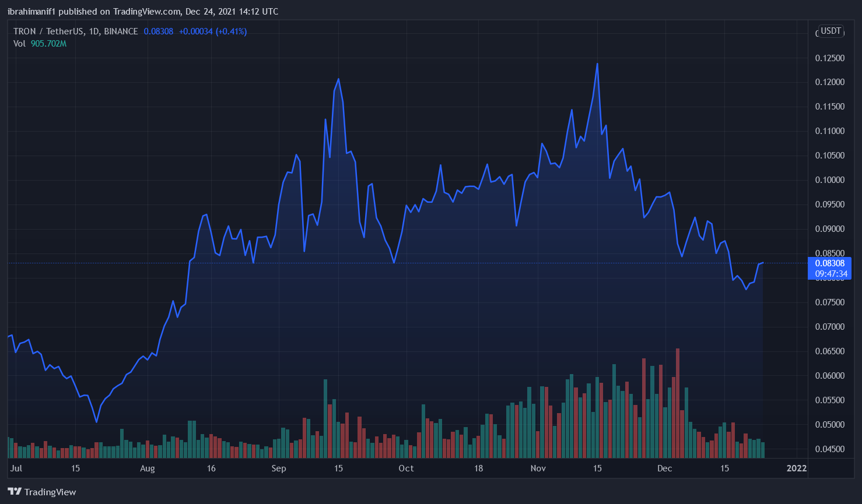Click the 0.05500 price axis label
Viewport: 862px width, 504px height.
coord(829,400)
